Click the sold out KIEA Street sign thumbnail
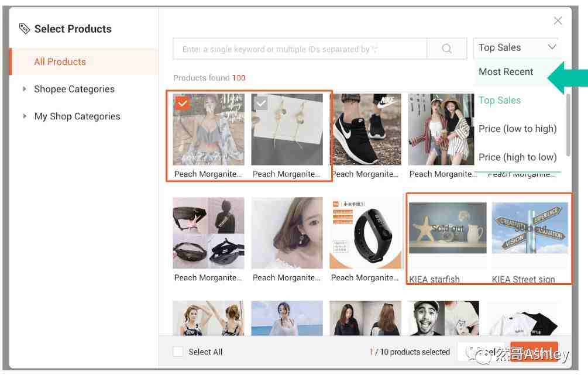Viewport: 588px width, 382px height. [529, 228]
